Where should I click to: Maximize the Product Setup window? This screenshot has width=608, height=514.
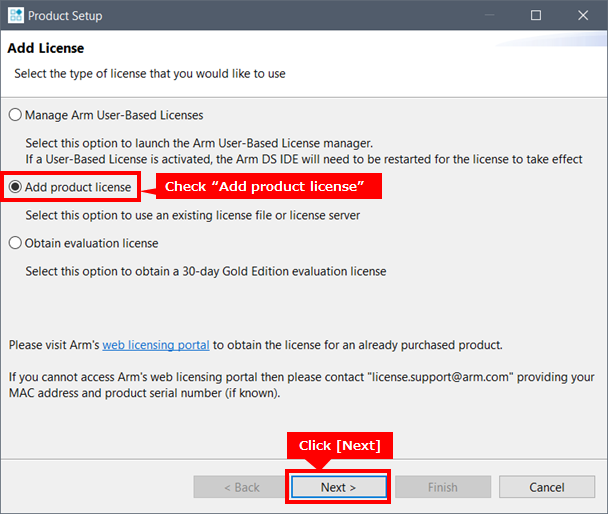pos(536,16)
